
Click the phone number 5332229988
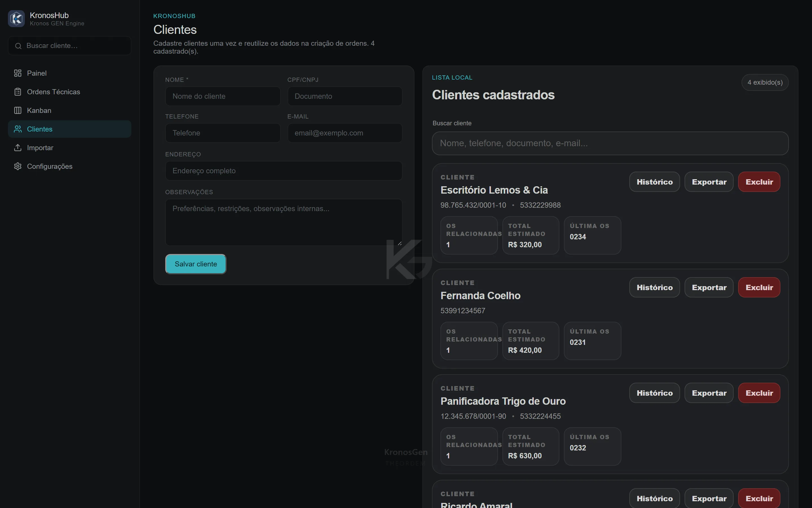tap(540, 205)
